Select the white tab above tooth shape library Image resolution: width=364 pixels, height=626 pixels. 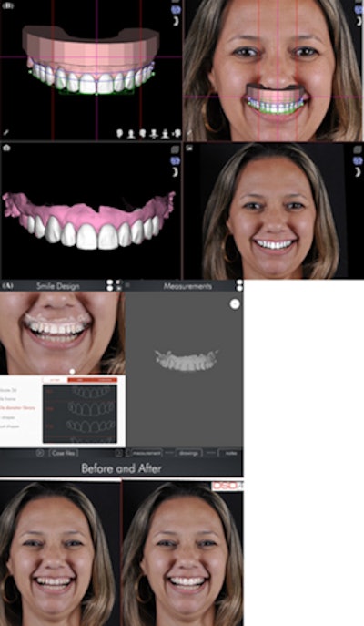point(55,380)
